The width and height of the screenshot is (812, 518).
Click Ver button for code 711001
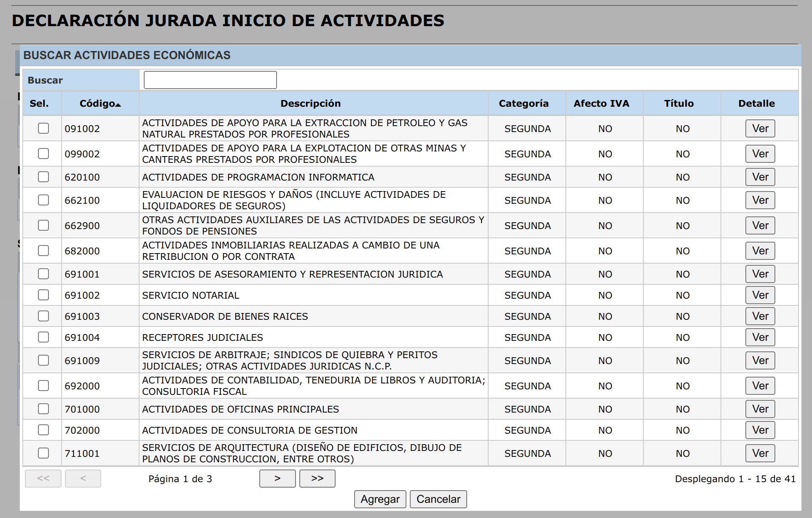tap(760, 453)
